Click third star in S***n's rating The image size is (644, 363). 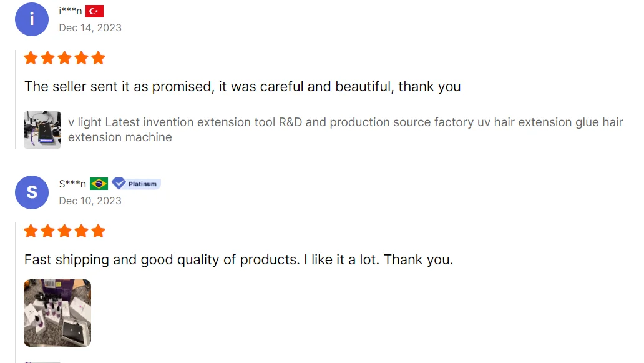(64, 232)
